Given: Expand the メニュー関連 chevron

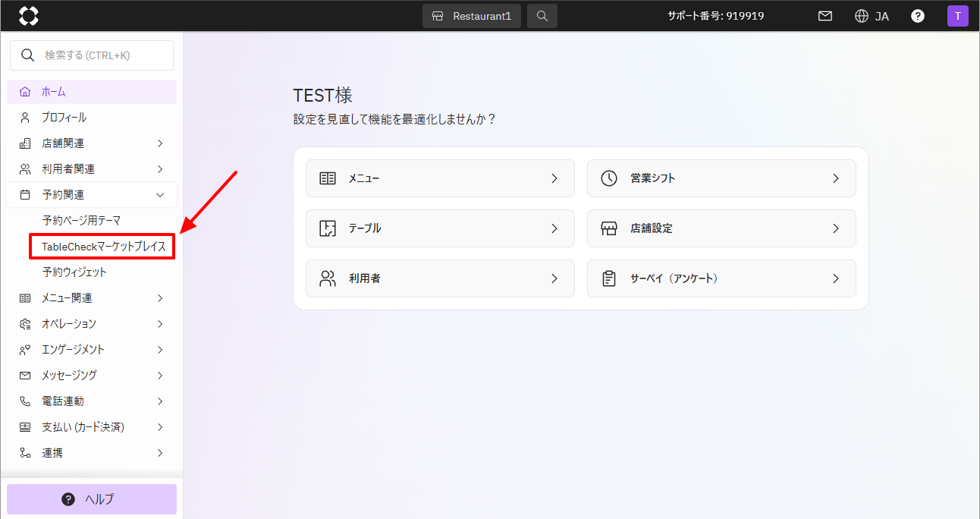Looking at the screenshot, I should [x=160, y=298].
